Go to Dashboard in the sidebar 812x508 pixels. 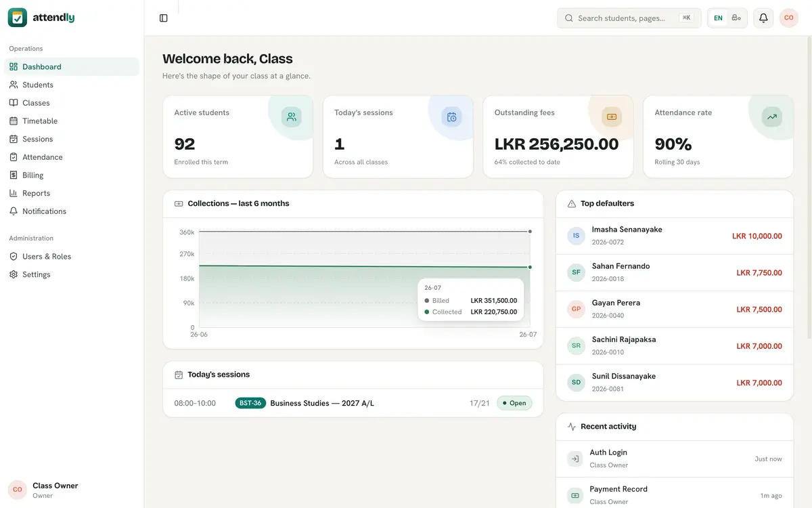[72, 66]
